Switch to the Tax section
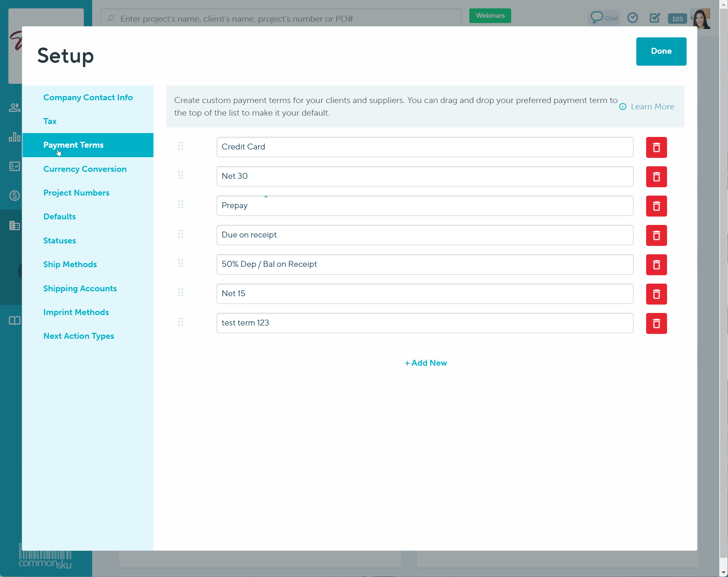This screenshot has width=728, height=577. [x=50, y=121]
